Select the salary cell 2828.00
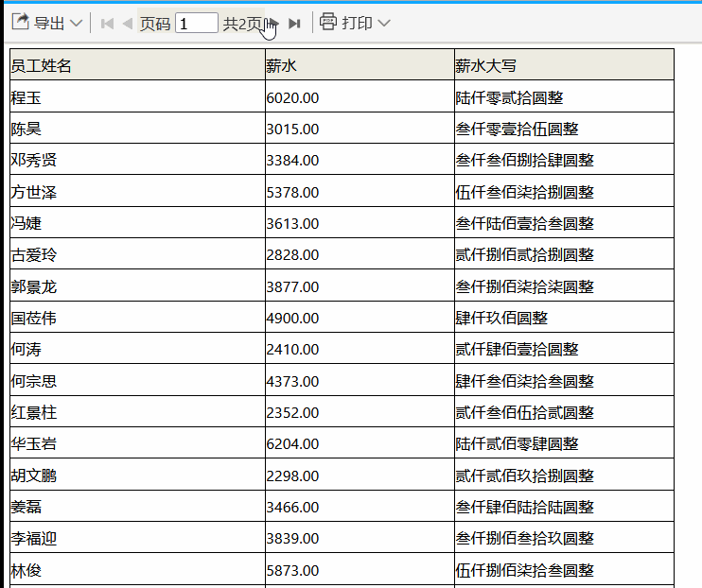 click(x=360, y=253)
